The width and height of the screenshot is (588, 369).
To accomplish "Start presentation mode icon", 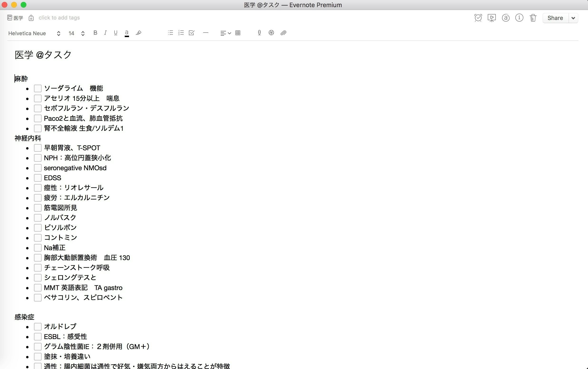I will (x=492, y=18).
